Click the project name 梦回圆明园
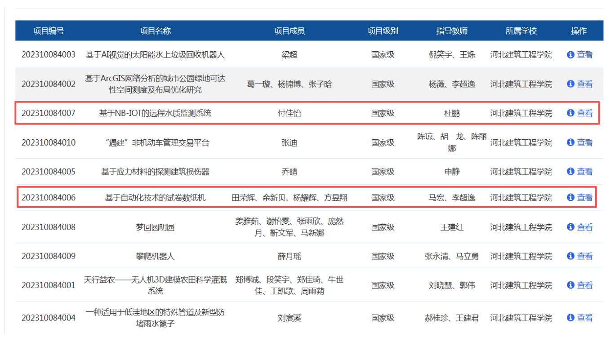Viewport: 615px width, 364px height. [x=155, y=227]
